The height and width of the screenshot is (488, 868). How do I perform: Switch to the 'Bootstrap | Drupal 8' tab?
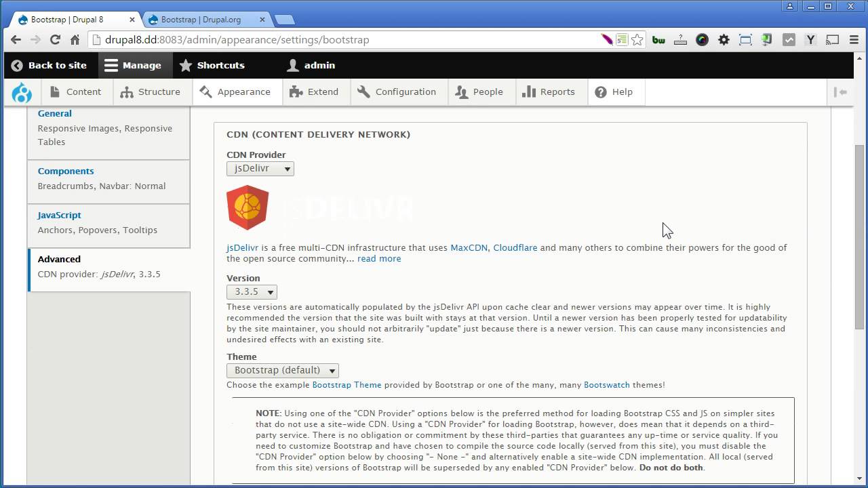tap(75, 20)
